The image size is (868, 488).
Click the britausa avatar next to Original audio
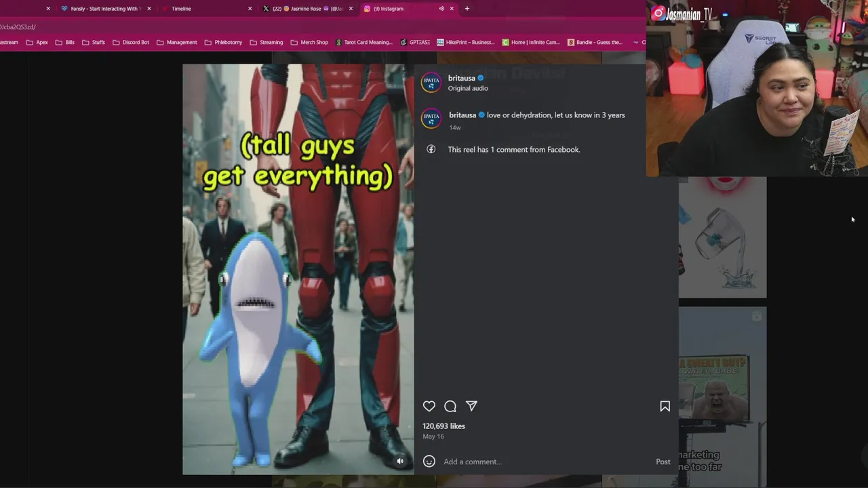[x=431, y=83]
